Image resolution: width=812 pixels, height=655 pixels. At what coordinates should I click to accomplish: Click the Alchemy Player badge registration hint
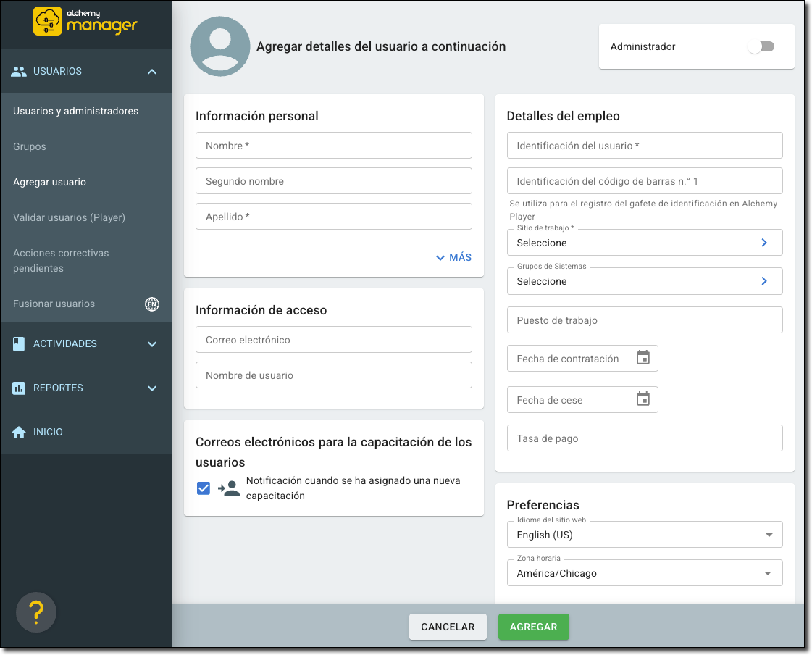click(643, 210)
